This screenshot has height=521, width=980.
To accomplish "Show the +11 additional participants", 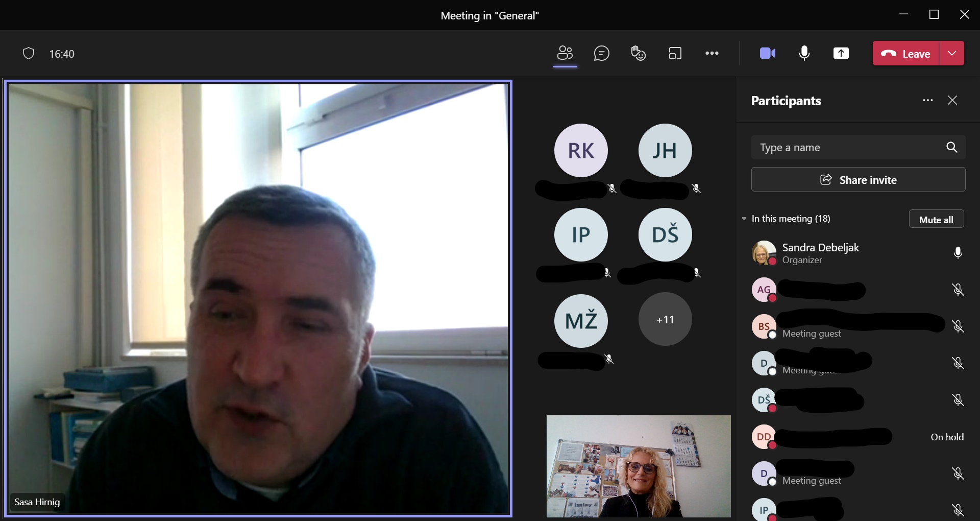I will click(x=665, y=319).
